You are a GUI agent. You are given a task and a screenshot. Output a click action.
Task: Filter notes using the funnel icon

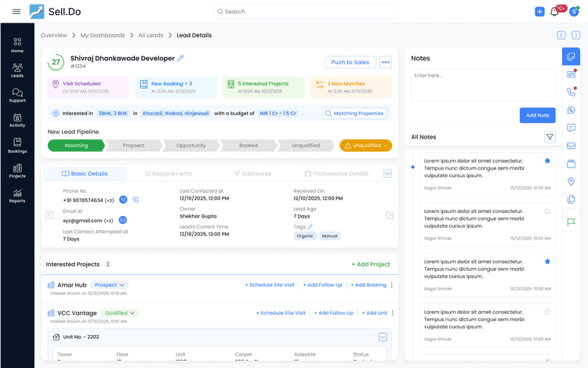point(550,137)
